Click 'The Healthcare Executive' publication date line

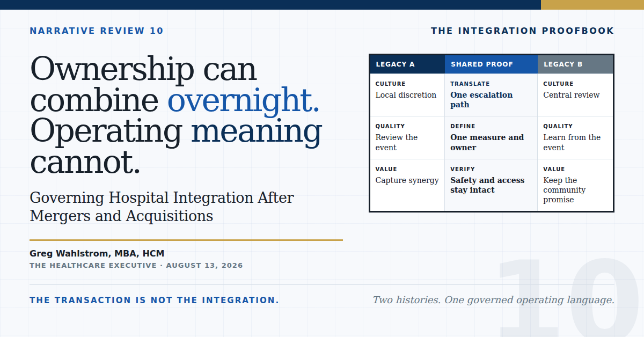pos(136,266)
